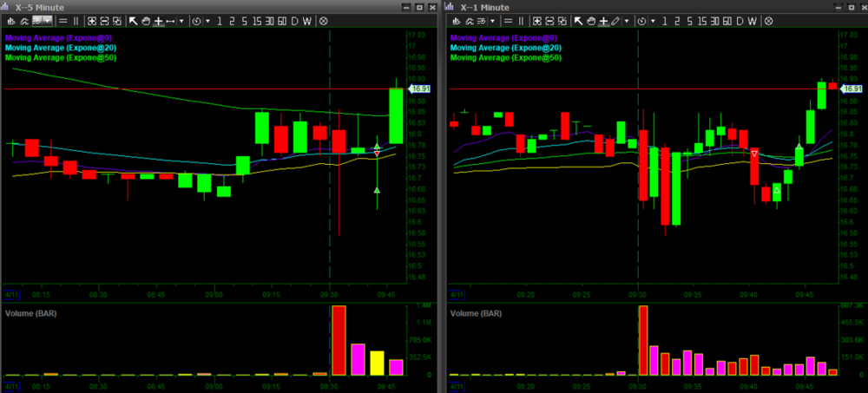Set 1 Minute chart to Daily (D) timeframe
868x393 pixels.
739,20
